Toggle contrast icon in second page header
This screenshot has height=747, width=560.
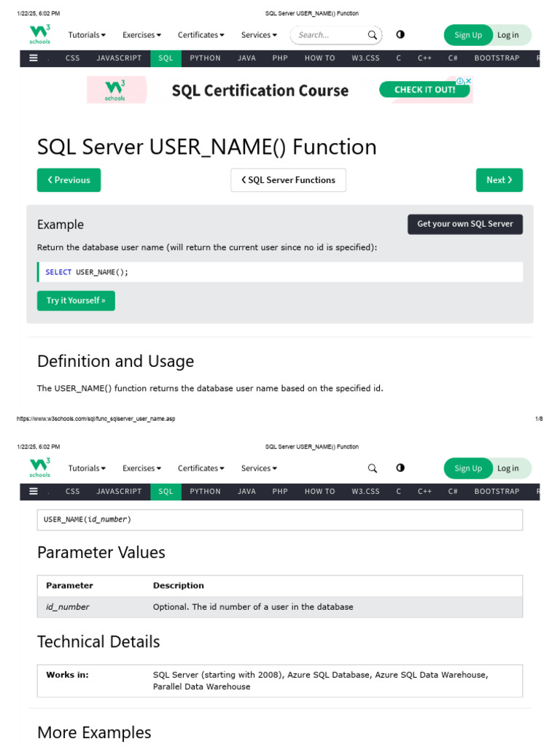click(x=400, y=468)
